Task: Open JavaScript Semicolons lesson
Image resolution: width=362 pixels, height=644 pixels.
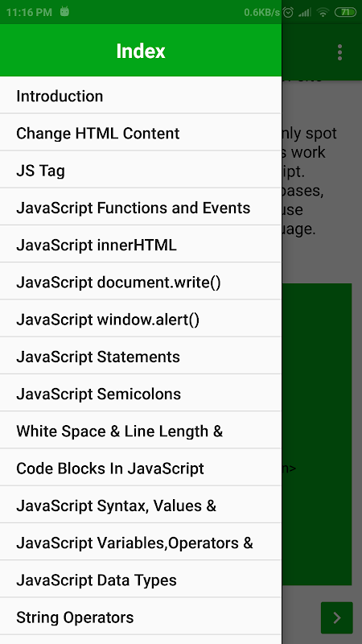Action: pyautogui.click(x=141, y=394)
